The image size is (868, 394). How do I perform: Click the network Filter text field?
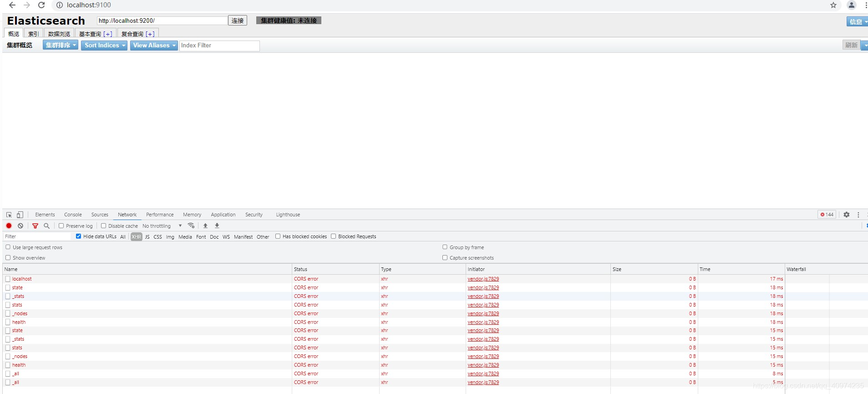click(37, 236)
